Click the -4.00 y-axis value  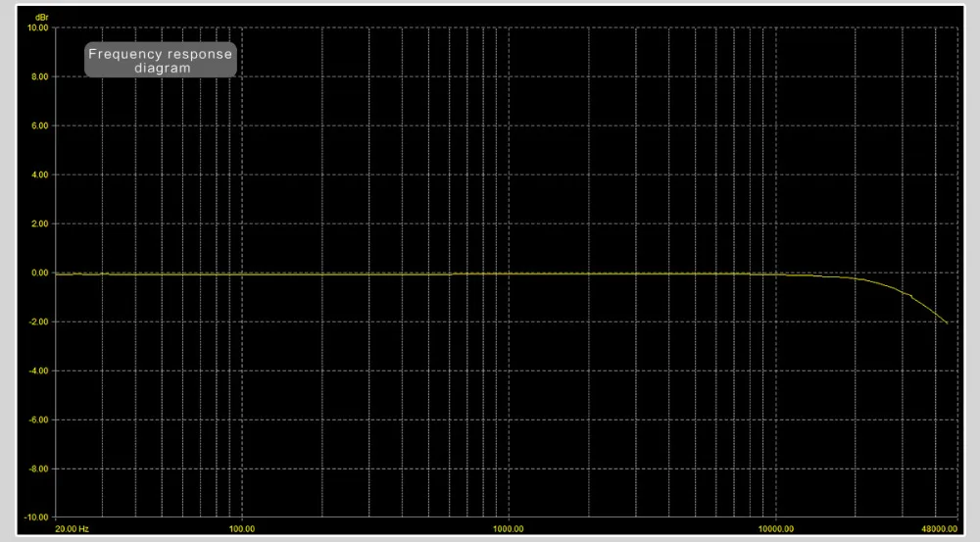point(39,370)
